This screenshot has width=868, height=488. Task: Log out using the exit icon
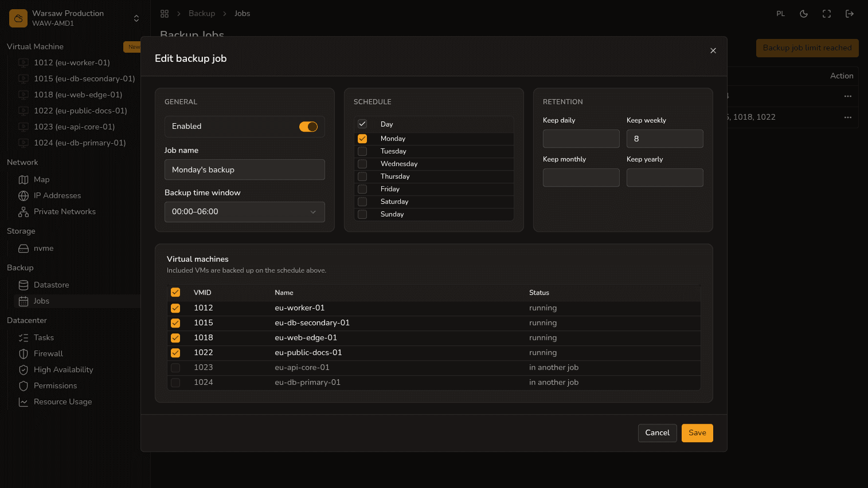click(x=850, y=14)
